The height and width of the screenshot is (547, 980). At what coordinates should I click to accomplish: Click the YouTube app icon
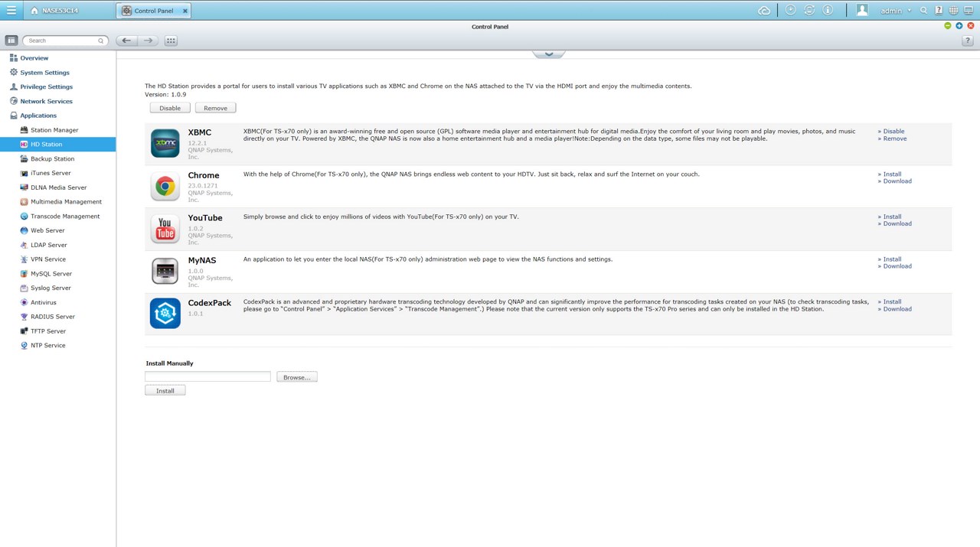165,229
